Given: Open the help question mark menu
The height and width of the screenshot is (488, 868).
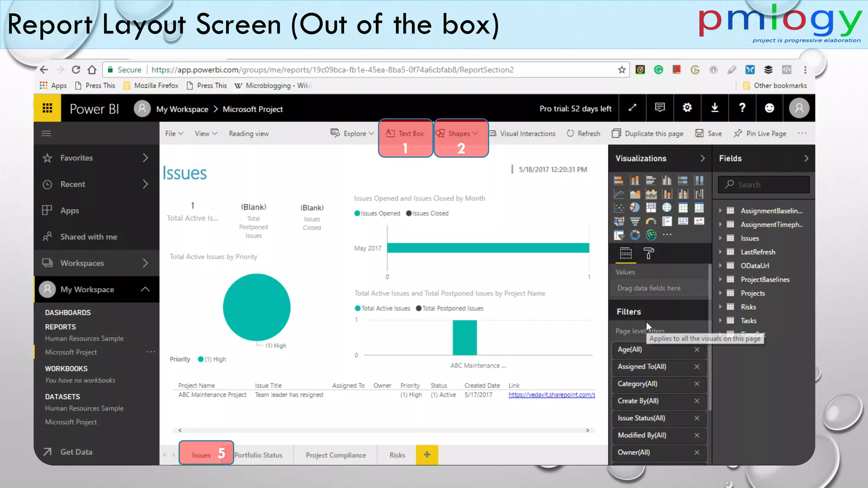Looking at the screenshot, I should 742,108.
